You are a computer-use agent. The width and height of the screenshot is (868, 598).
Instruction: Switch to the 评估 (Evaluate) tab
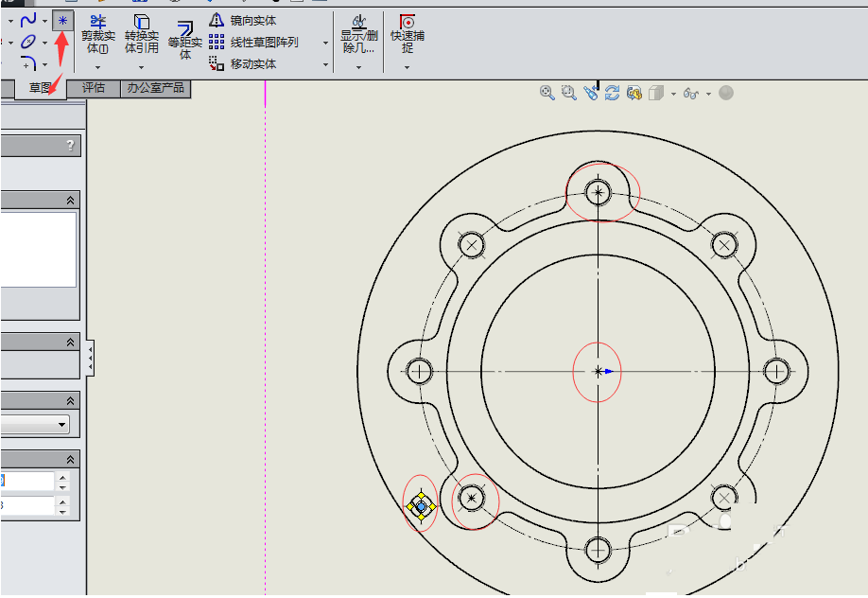point(93,87)
